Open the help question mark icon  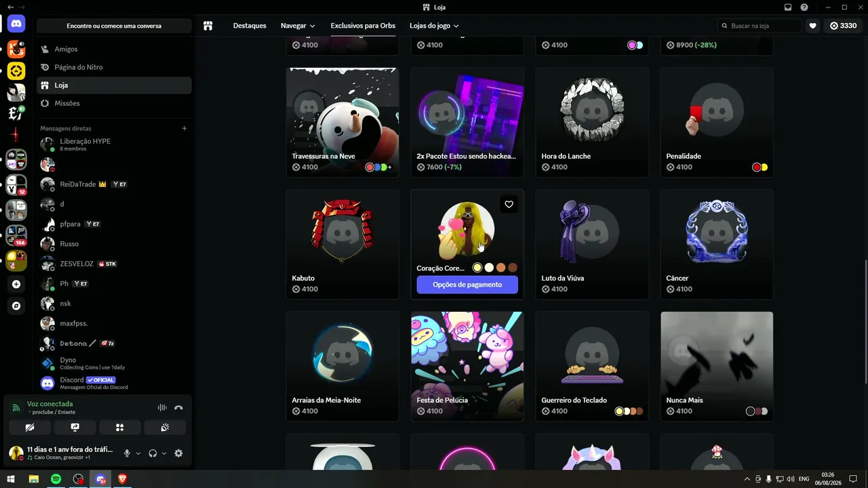click(804, 7)
